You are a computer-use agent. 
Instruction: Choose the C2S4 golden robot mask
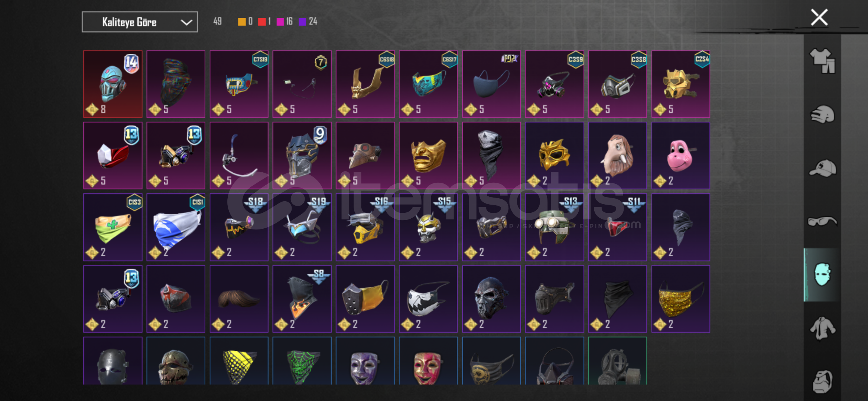pyautogui.click(x=680, y=84)
